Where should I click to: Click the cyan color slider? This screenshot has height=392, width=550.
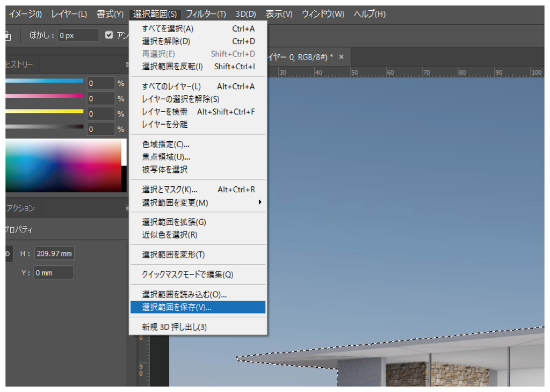[45, 81]
